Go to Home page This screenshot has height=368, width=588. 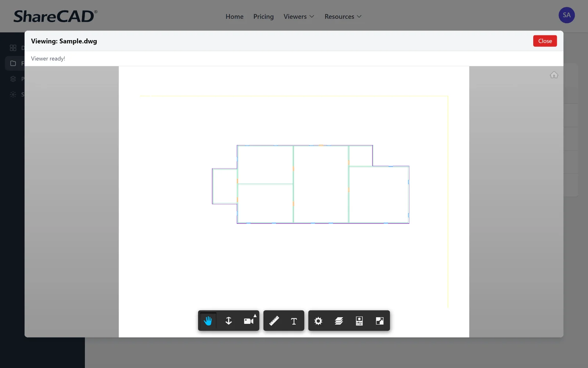[234, 17]
